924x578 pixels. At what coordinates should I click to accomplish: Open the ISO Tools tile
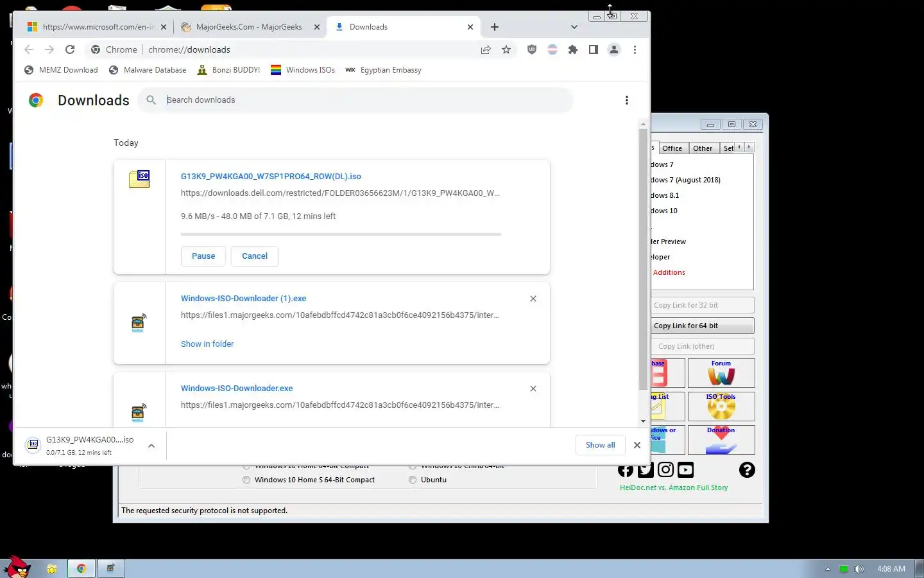721,407
